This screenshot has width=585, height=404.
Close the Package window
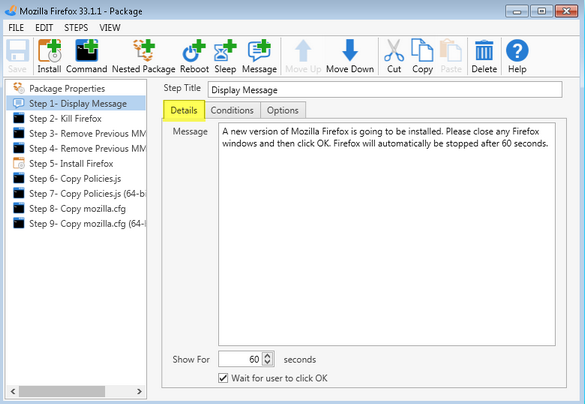566,11
